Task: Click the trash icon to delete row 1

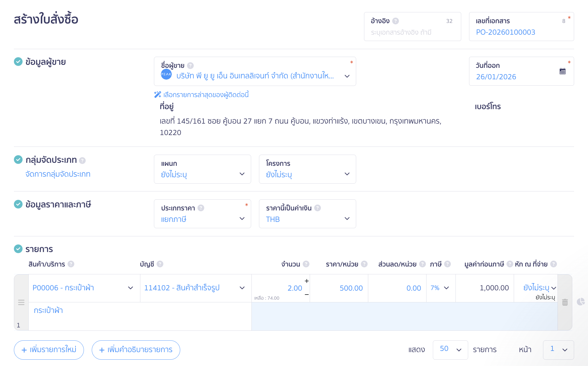Action: (565, 302)
